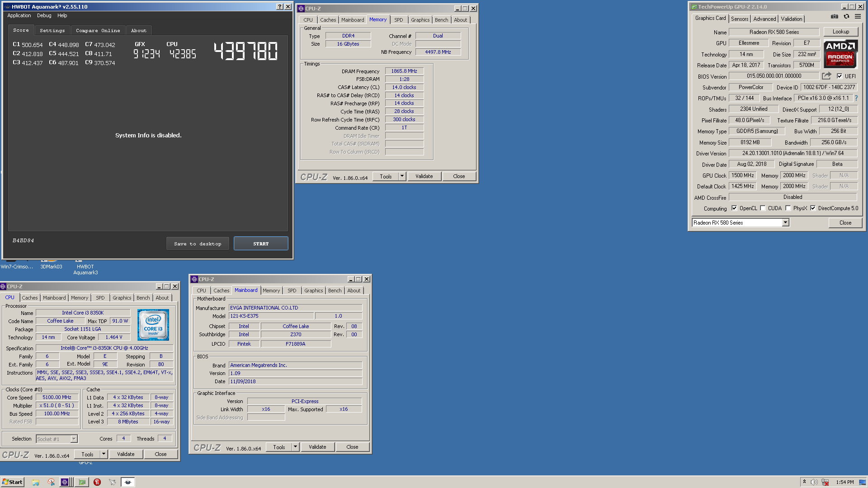
Task: Toggle the OpenCL checkbox
Action: tap(734, 208)
